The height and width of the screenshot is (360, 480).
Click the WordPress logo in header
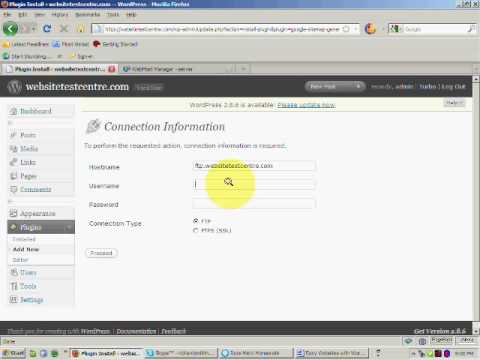tap(15, 87)
